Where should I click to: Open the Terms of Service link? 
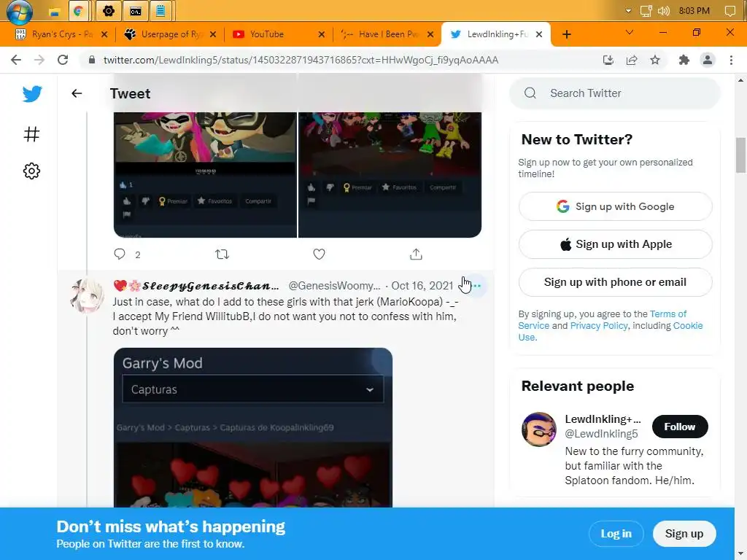(668, 314)
